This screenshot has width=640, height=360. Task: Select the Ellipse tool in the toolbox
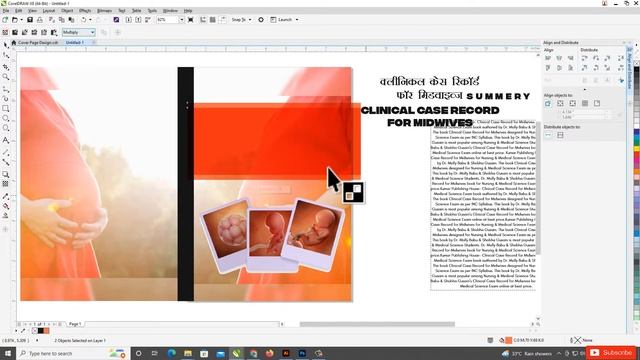[x=6, y=118]
